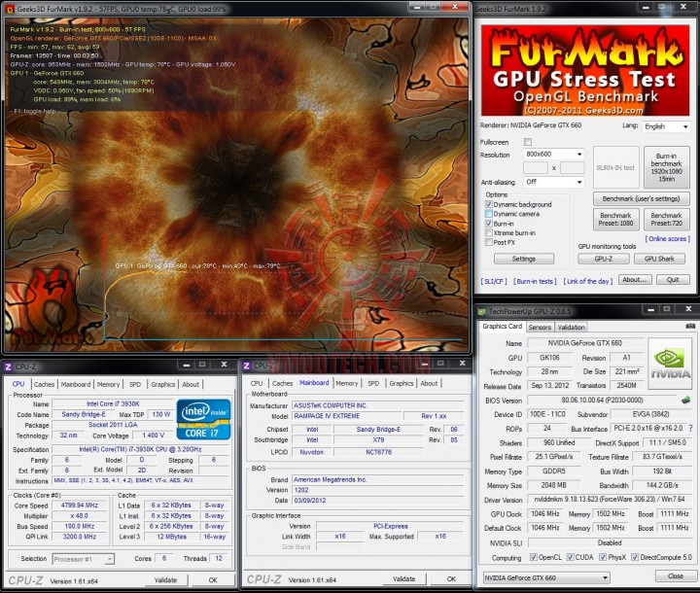Click the FurMark window title bar icon
Image resolution: width=700 pixels, height=593 pixels.
(10, 9)
